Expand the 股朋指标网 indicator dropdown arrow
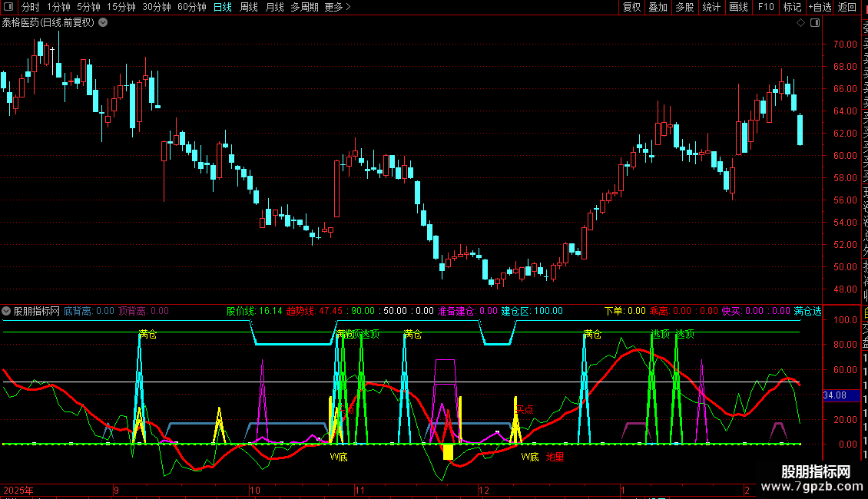 [7, 311]
